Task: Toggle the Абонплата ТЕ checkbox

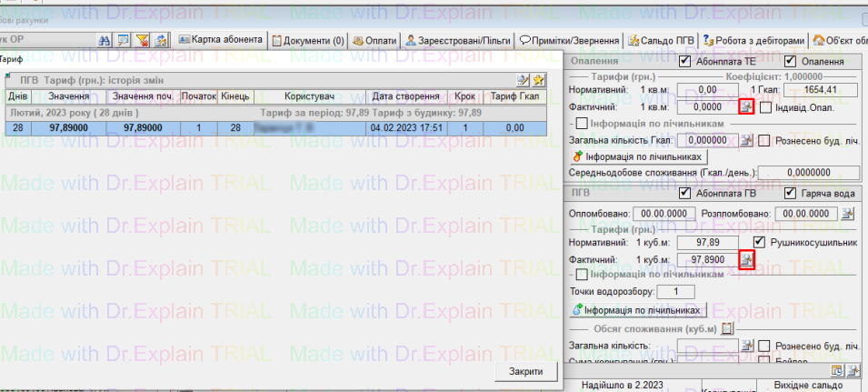Action: pyautogui.click(x=685, y=61)
